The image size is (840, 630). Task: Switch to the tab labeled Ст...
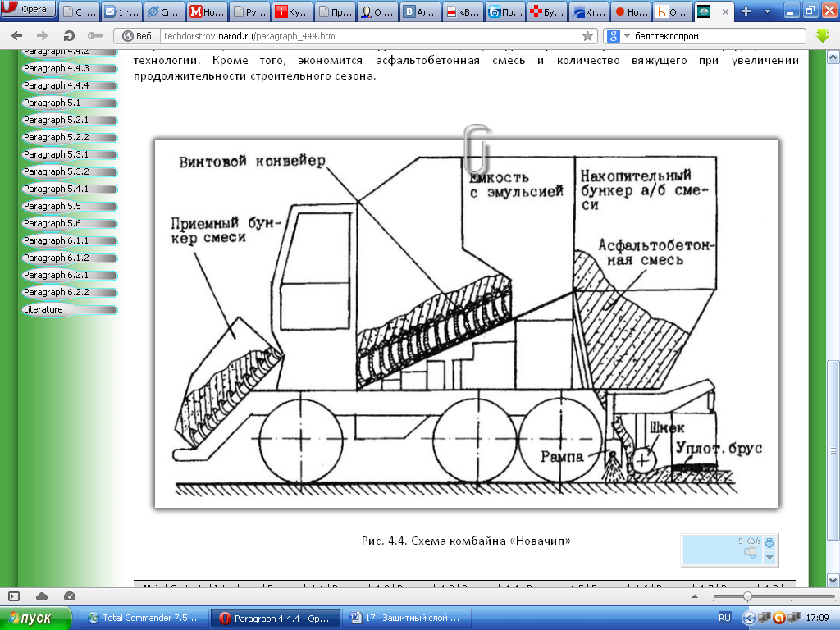(79, 11)
